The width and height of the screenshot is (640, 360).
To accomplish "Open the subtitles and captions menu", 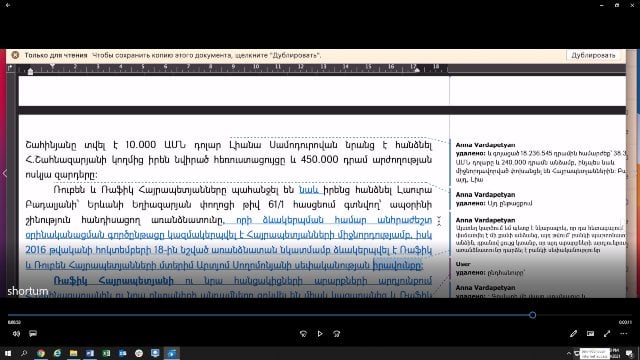I will 33,333.
